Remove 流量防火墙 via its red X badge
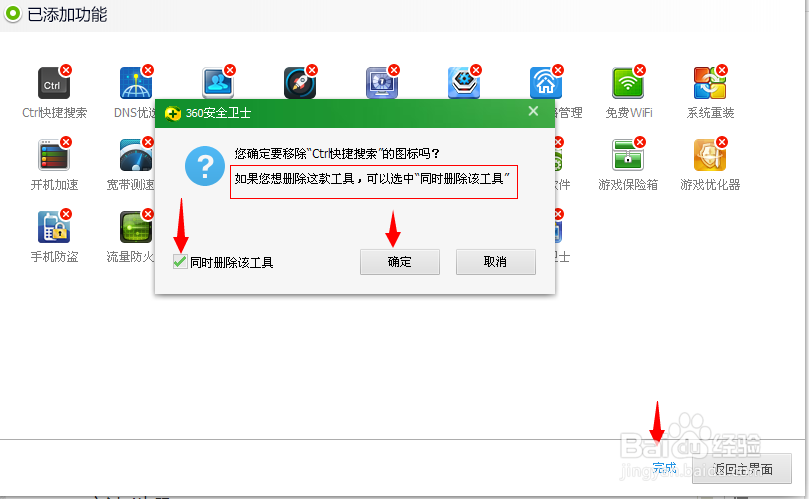Screen dimensions: 809x499 tap(148, 214)
